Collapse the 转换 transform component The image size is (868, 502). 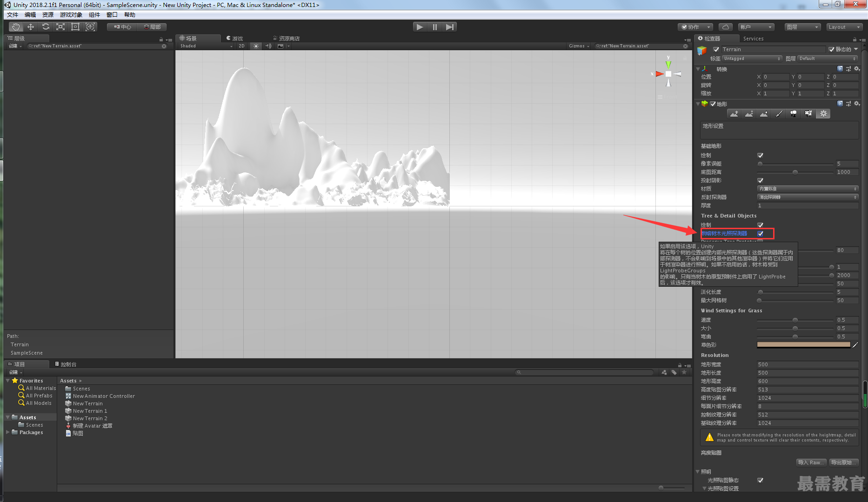pyautogui.click(x=698, y=69)
